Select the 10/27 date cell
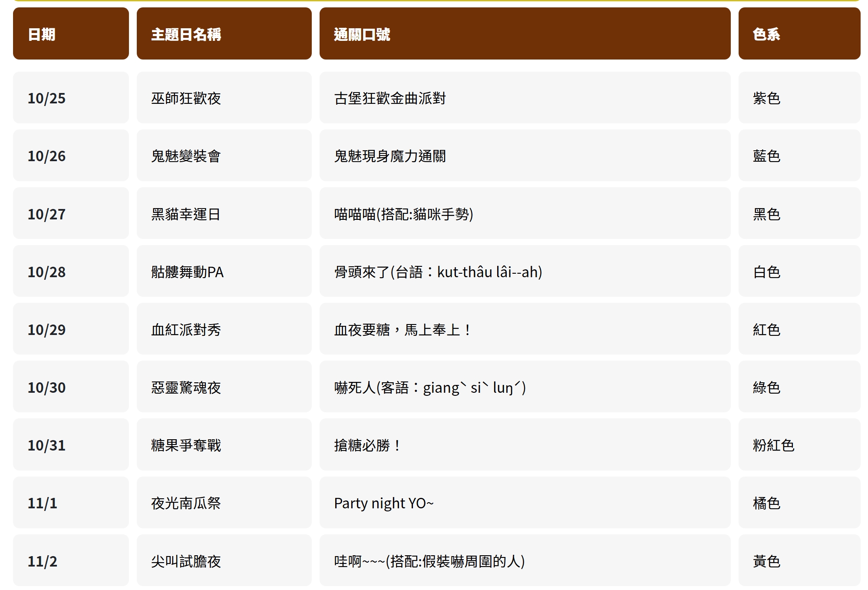This screenshot has width=868, height=590. (71, 213)
